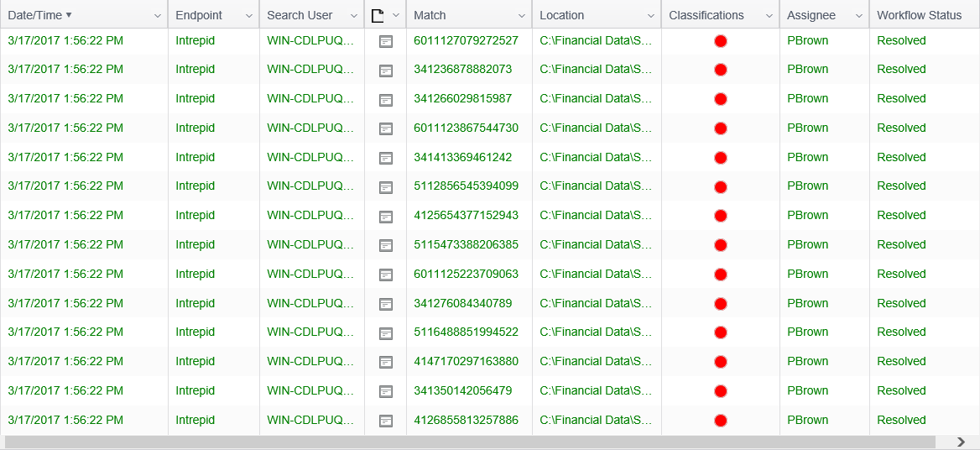
Task: Open the Classifications column dropdown arrow
Action: tap(769, 16)
